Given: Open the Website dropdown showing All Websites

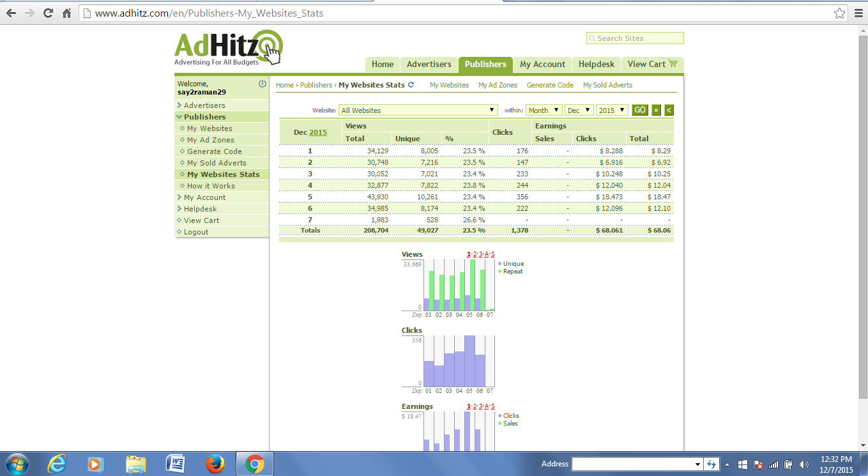Looking at the screenshot, I should (418, 111).
